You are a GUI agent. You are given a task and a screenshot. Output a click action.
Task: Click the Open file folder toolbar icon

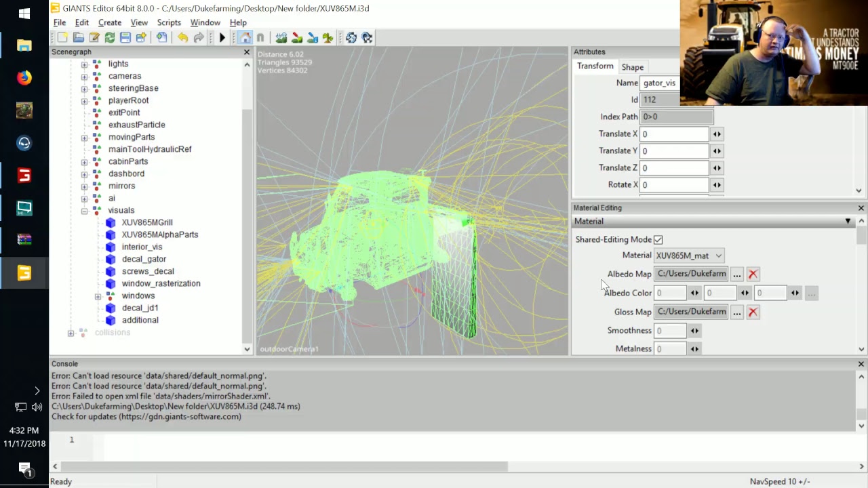click(79, 38)
